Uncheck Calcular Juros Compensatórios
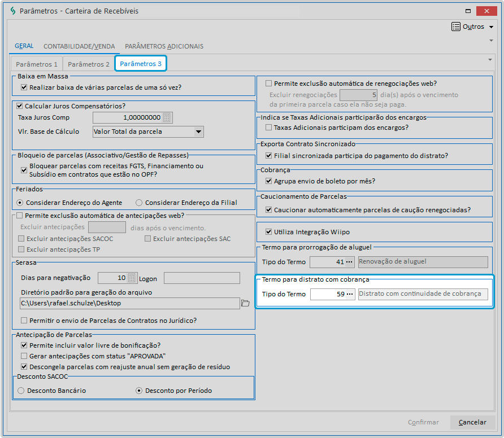504x438 pixels. 20,106
